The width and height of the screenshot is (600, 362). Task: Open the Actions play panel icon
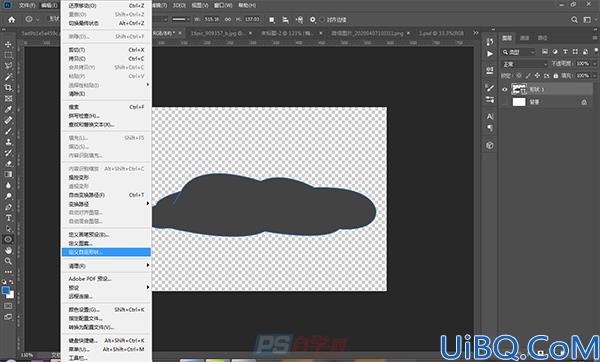coord(490,54)
